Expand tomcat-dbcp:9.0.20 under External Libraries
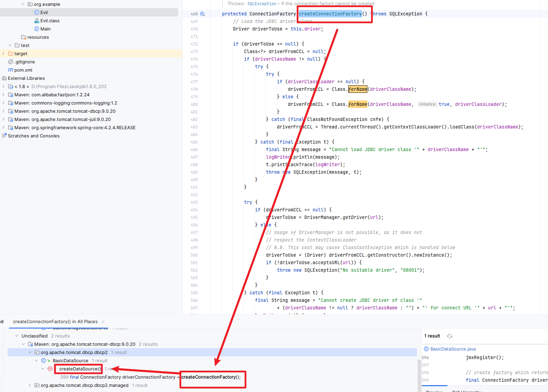Image resolution: width=548 pixels, height=392 pixels. tap(3, 111)
